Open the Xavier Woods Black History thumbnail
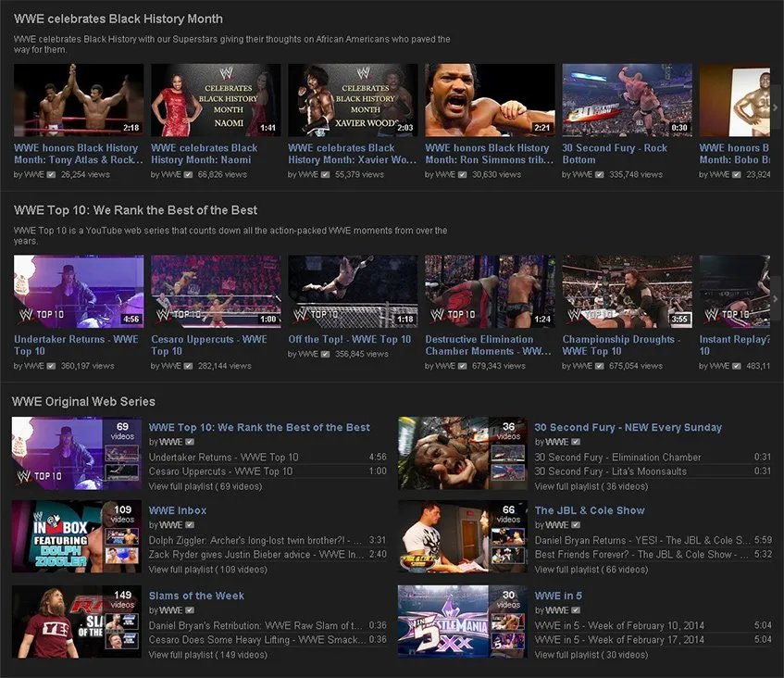This screenshot has height=678, width=784. coord(353,100)
